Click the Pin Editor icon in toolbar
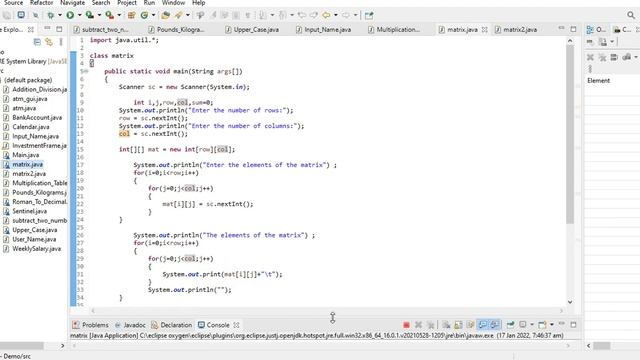Screen dimensions: 640x360 369,16
